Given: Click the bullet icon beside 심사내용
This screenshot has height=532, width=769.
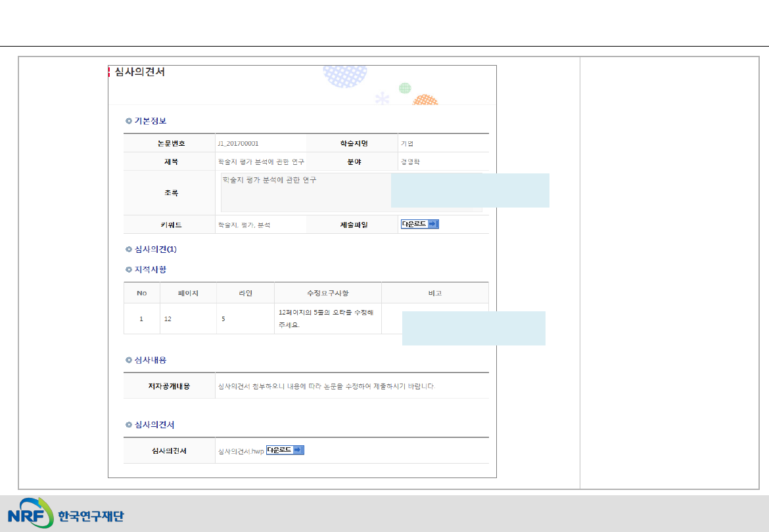Looking at the screenshot, I should click(x=129, y=361).
